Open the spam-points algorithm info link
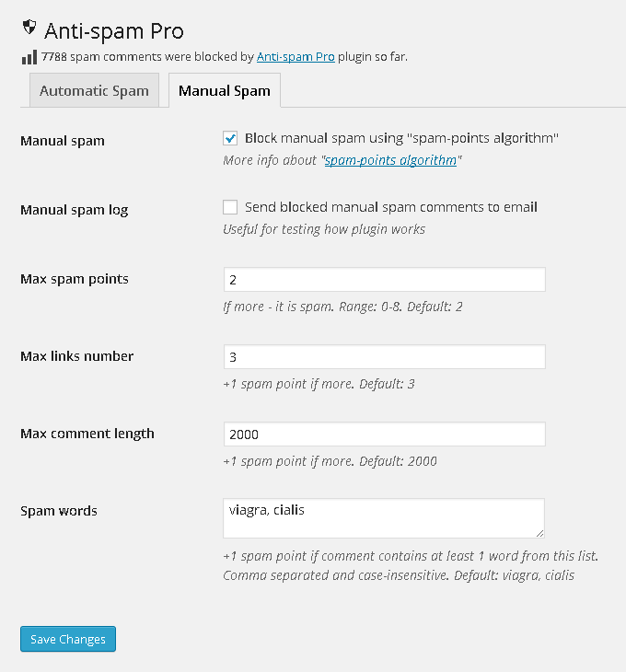This screenshot has width=626, height=672. [x=390, y=160]
